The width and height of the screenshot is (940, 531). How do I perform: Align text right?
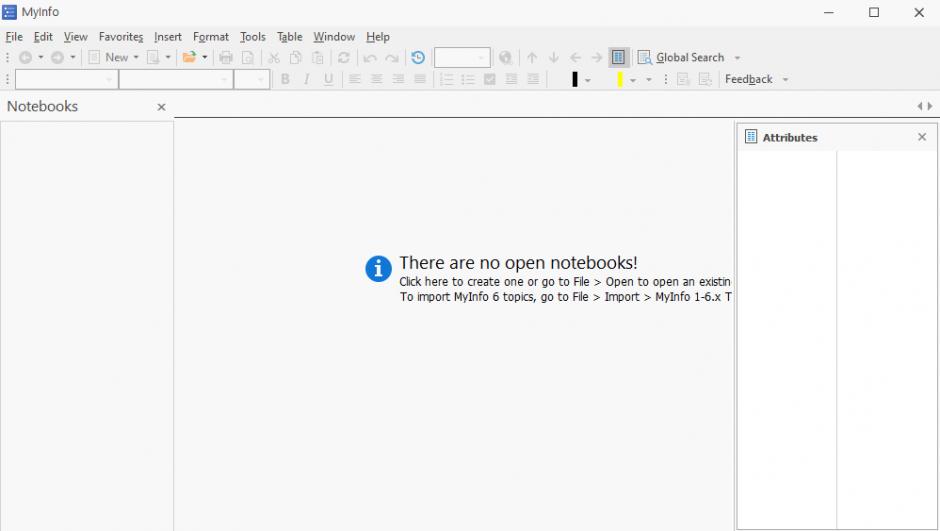click(x=398, y=79)
